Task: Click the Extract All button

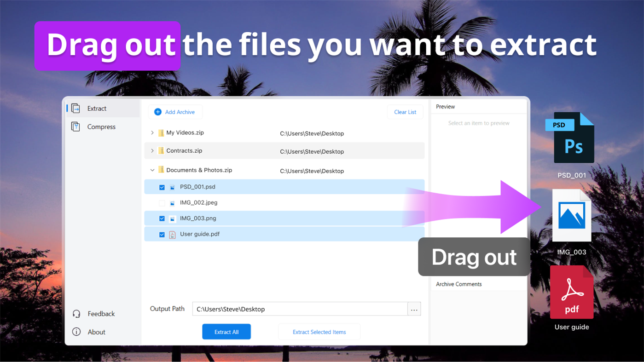Action: [226, 331]
